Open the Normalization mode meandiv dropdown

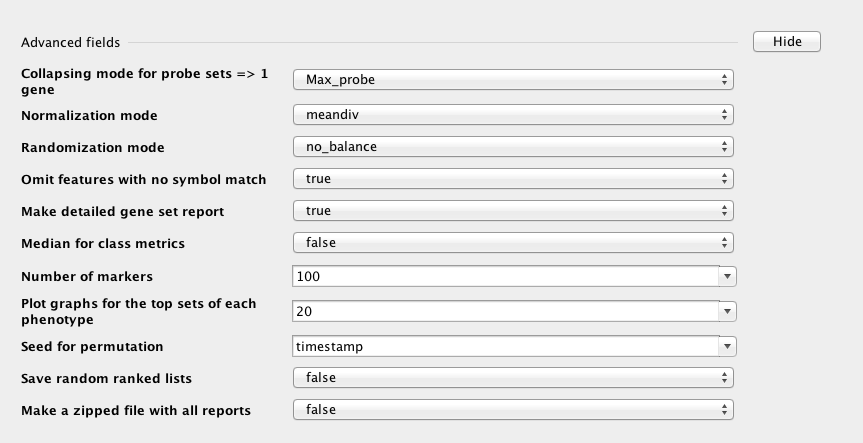513,115
